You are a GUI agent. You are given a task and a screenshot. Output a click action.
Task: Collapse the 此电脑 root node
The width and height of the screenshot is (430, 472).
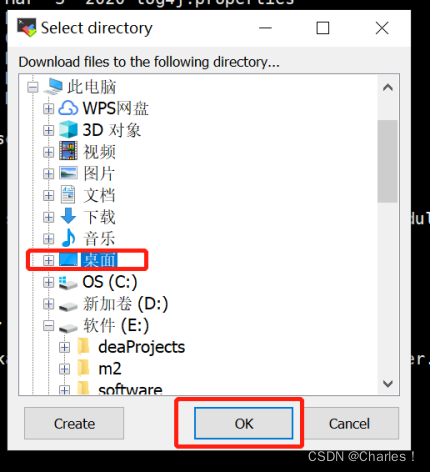33,87
